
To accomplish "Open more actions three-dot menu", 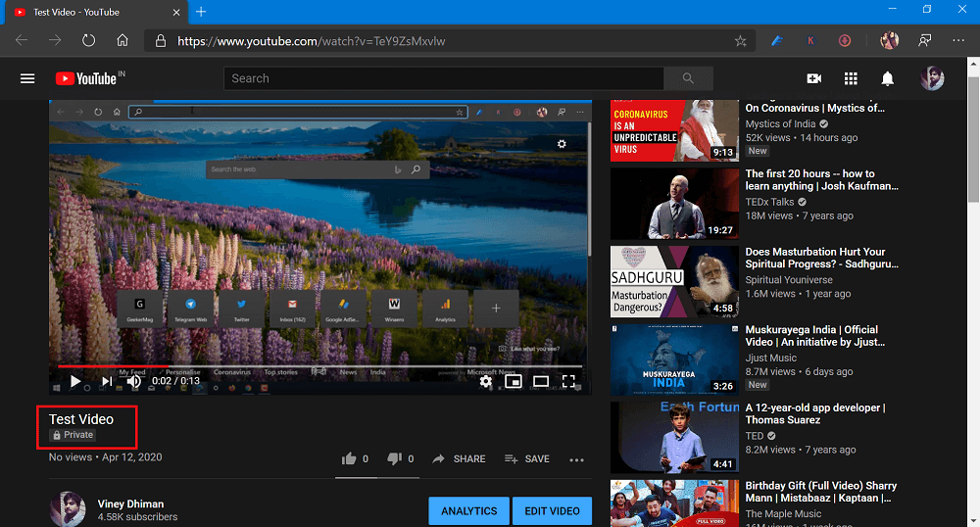I will [576, 459].
